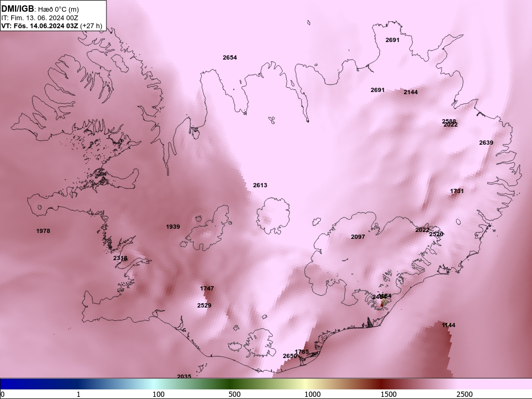The width and height of the screenshot is (532, 399).
Task: Click the 'IT: Fim. 13. 06. 2024 00Z' line
Action: [40, 18]
